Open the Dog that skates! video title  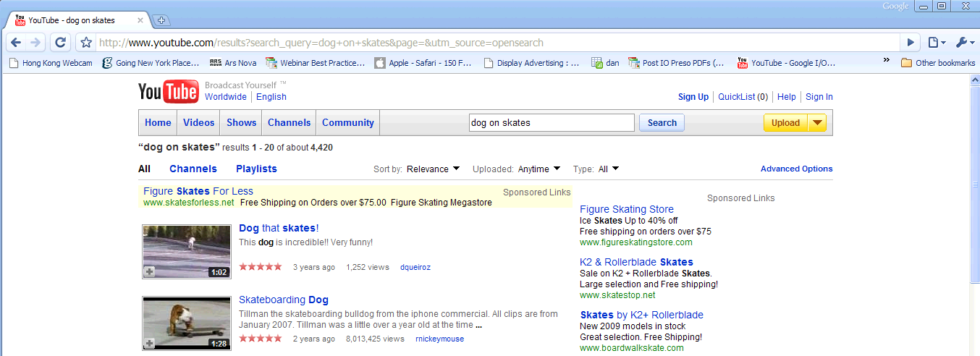click(279, 228)
